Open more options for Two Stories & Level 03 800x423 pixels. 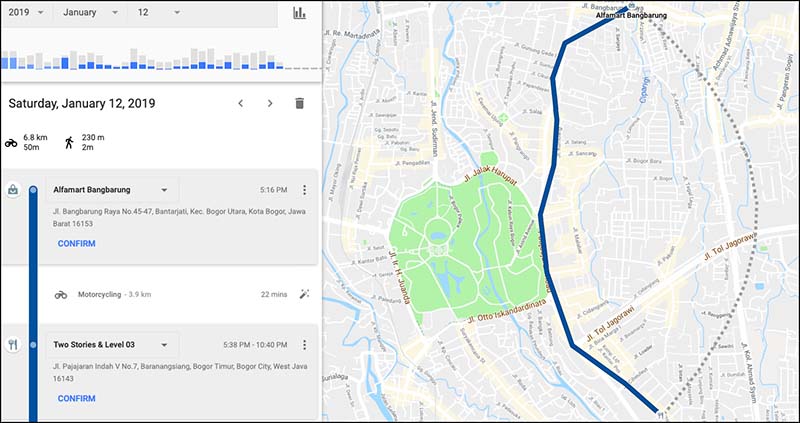tap(305, 345)
